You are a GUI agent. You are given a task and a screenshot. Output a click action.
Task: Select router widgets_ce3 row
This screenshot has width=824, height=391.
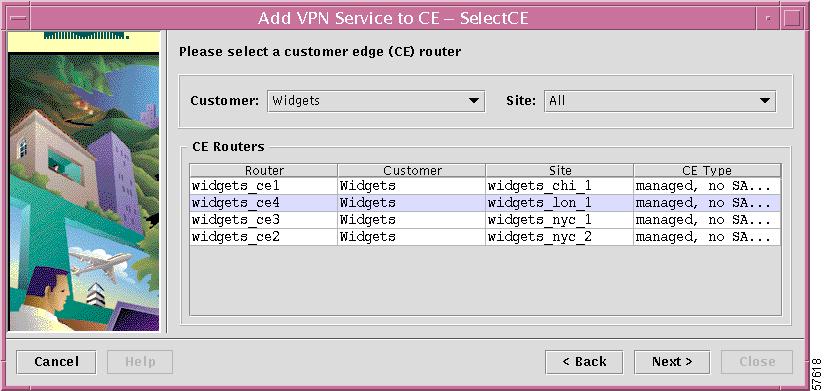(485, 220)
